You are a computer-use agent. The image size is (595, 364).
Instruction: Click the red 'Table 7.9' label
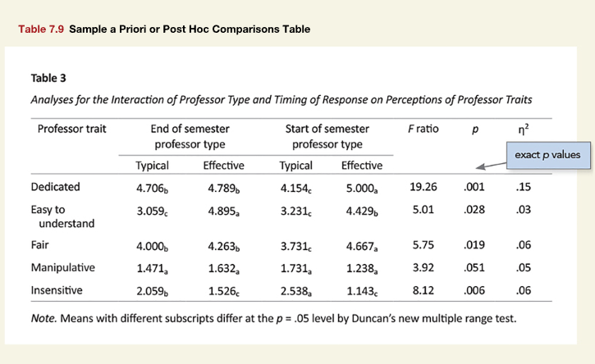[41, 30]
